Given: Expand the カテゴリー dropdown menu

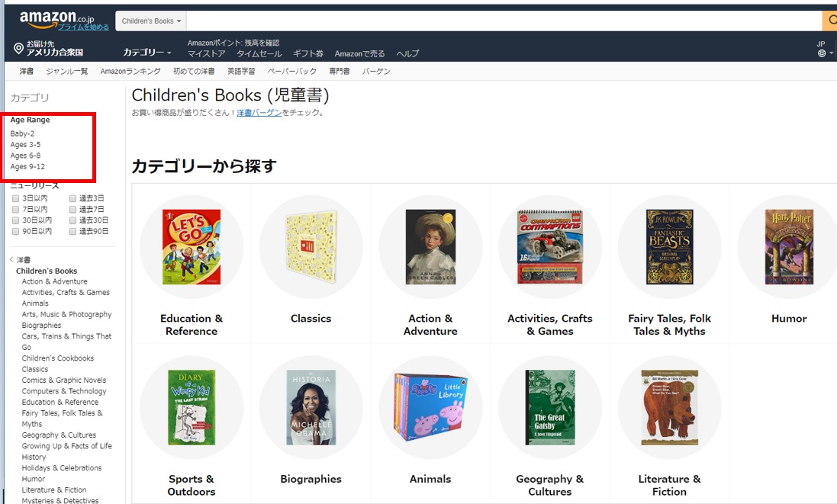Looking at the screenshot, I should coord(147,53).
